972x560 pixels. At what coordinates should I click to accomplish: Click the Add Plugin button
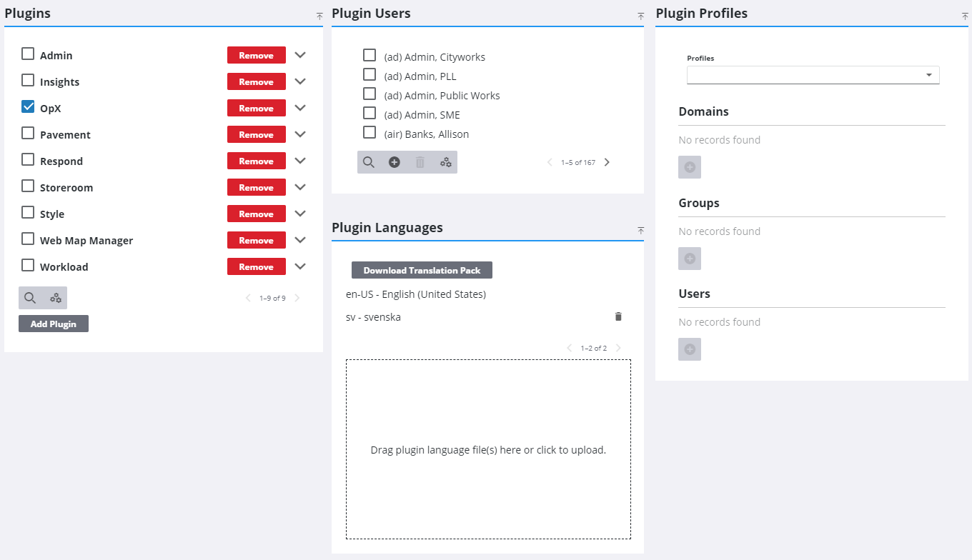pyautogui.click(x=54, y=324)
